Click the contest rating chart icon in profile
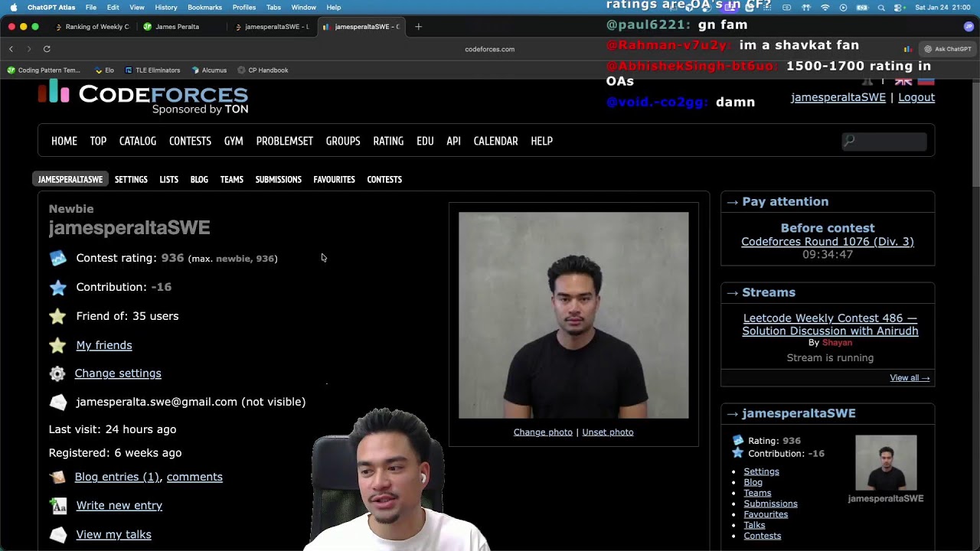The image size is (980, 551). tap(58, 259)
